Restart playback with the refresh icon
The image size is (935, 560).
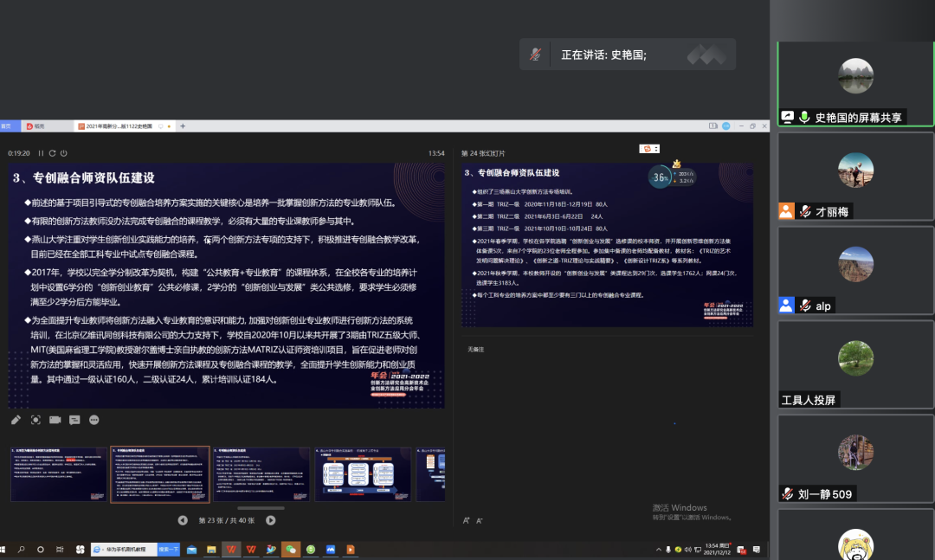(x=52, y=152)
